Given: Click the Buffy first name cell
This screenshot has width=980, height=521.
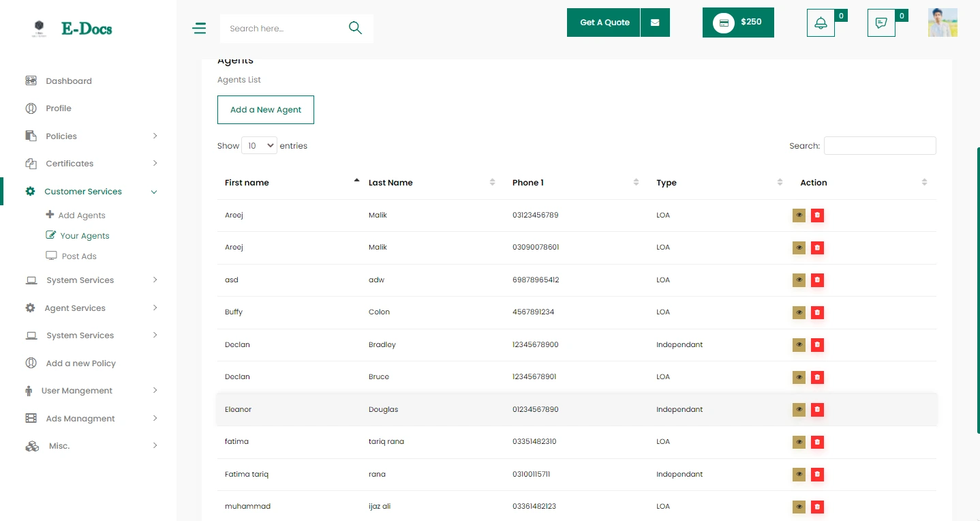Looking at the screenshot, I should (234, 312).
